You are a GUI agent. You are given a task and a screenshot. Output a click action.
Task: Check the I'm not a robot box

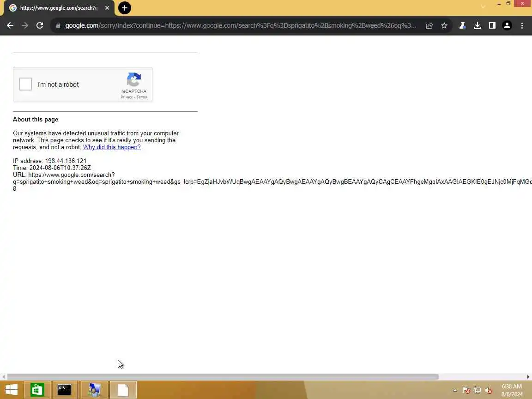(x=25, y=84)
